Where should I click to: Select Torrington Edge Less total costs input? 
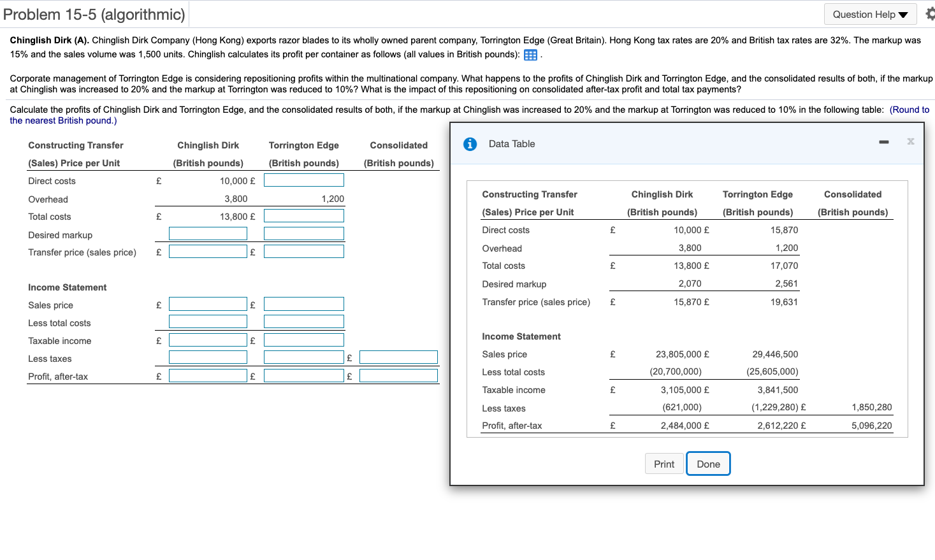tap(304, 322)
